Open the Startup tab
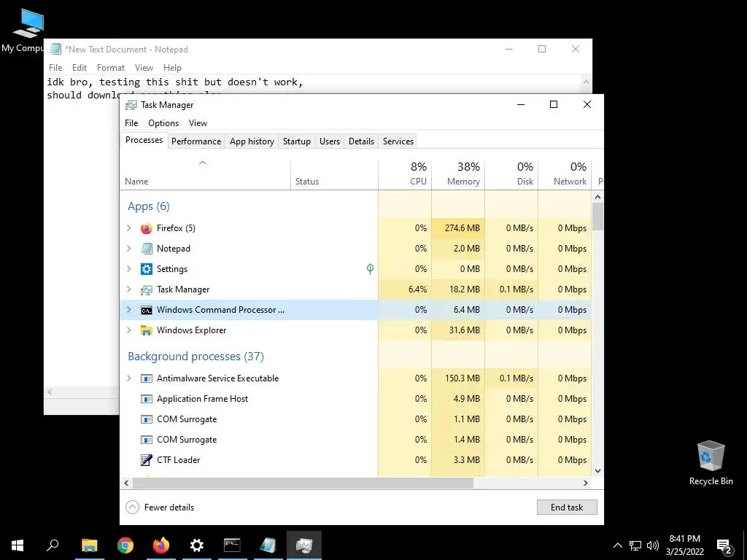This screenshot has height=560, width=747. pos(297,141)
